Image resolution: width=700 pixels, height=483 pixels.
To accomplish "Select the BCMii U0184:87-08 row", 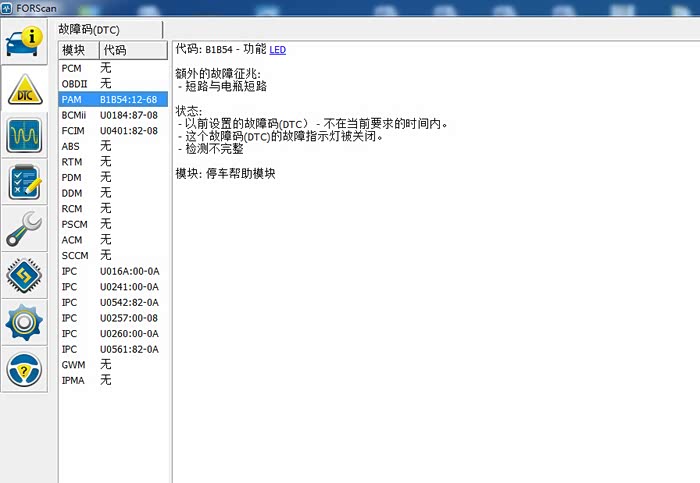I will click(112, 115).
